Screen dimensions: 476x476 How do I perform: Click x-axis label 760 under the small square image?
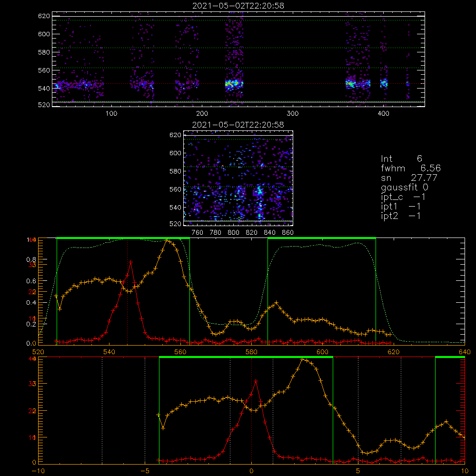(x=198, y=233)
